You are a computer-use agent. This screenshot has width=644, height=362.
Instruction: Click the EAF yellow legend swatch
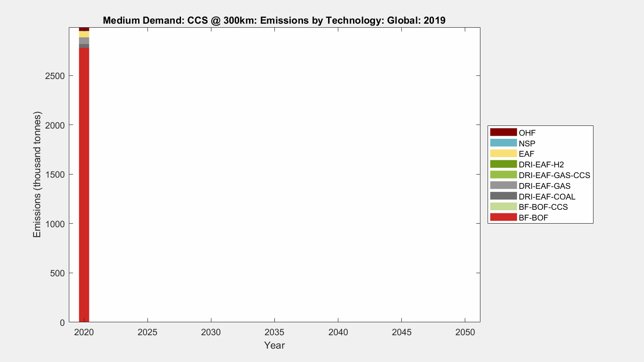tap(503, 154)
